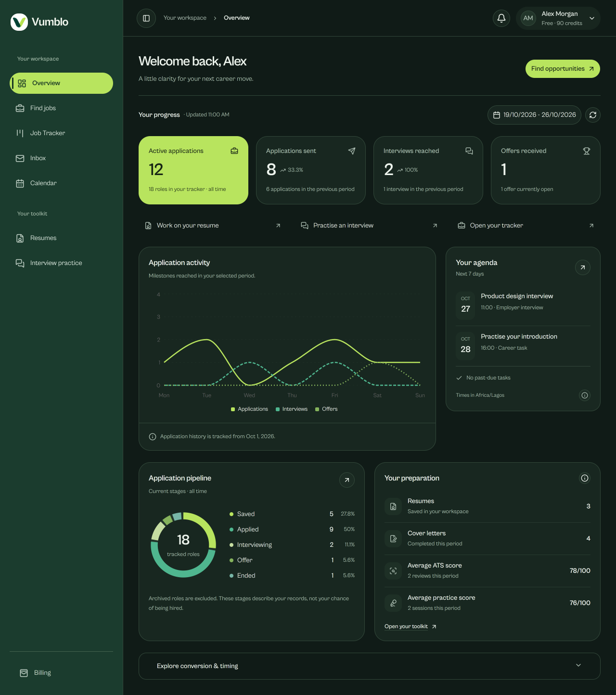Click the chat icon on Interviews reached
Screen dimensions: 616x695
tap(469, 151)
